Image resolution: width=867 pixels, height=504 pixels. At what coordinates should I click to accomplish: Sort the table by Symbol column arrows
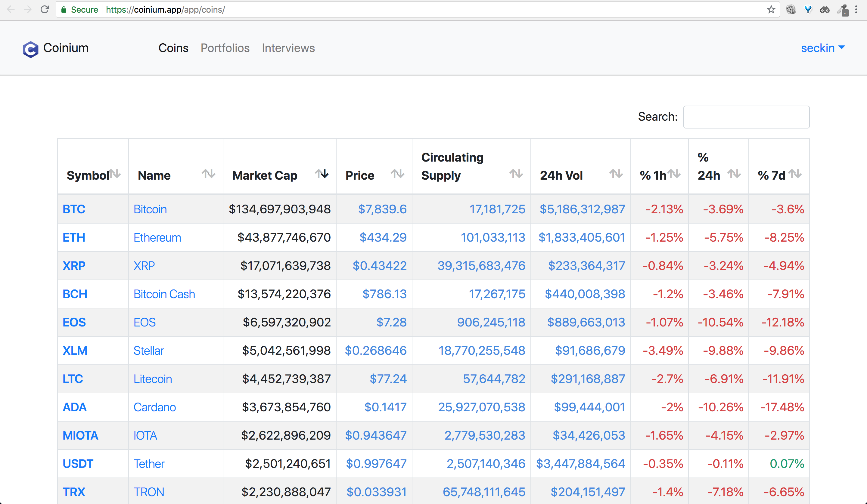point(115,174)
